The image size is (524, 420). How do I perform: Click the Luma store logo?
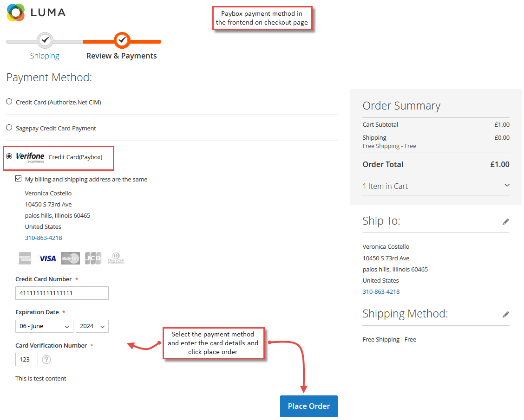click(36, 13)
